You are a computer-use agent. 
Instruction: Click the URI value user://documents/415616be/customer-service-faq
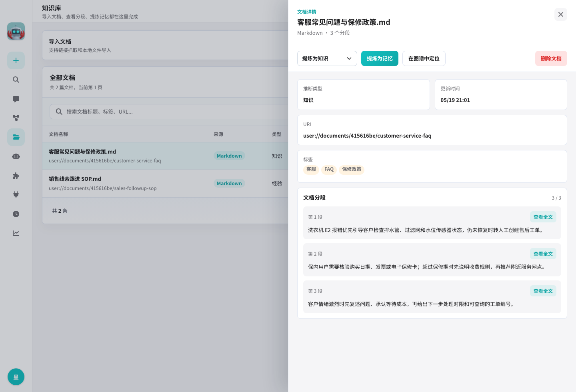pyautogui.click(x=367, y=136)
